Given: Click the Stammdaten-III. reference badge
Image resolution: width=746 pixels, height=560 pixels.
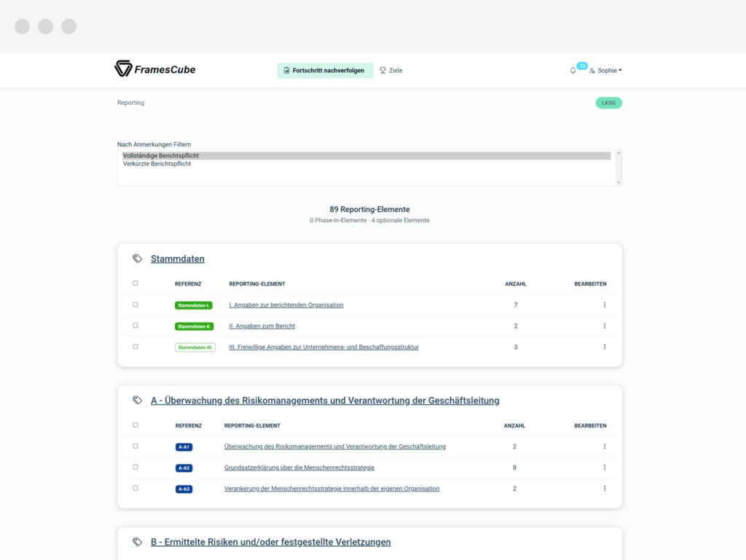Looking at the screenshot, I should point(195,347).
